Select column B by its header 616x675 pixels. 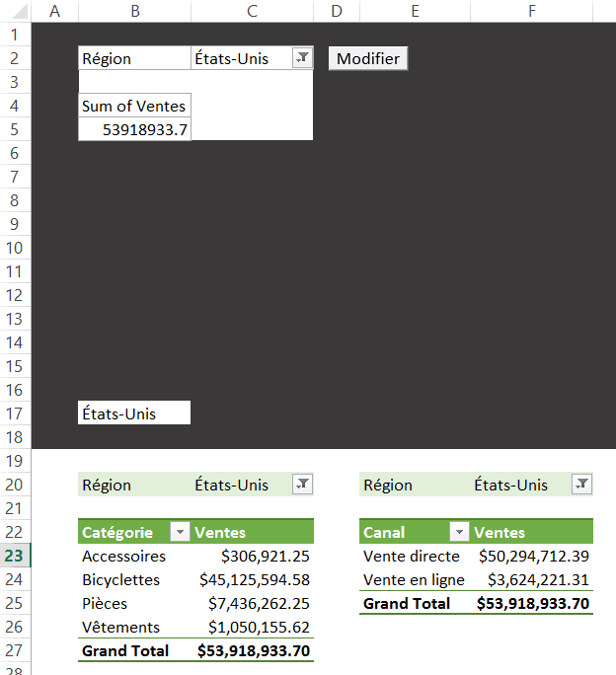pyautogui.click(x=134, y=11)
